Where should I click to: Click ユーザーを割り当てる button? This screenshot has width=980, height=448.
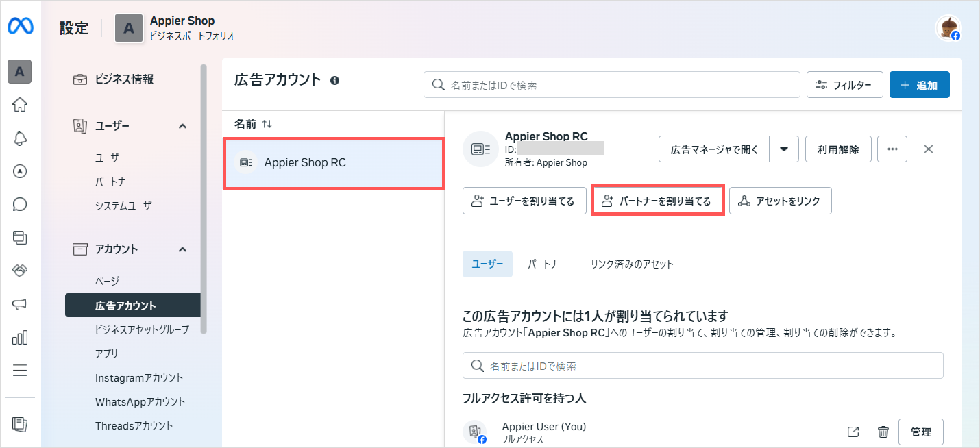click(524, 201)
